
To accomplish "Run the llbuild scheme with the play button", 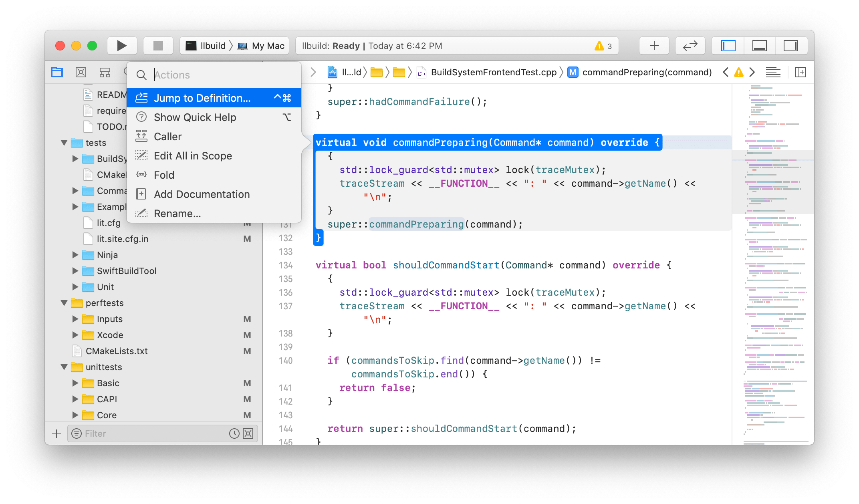I will [x=122, y=45].
